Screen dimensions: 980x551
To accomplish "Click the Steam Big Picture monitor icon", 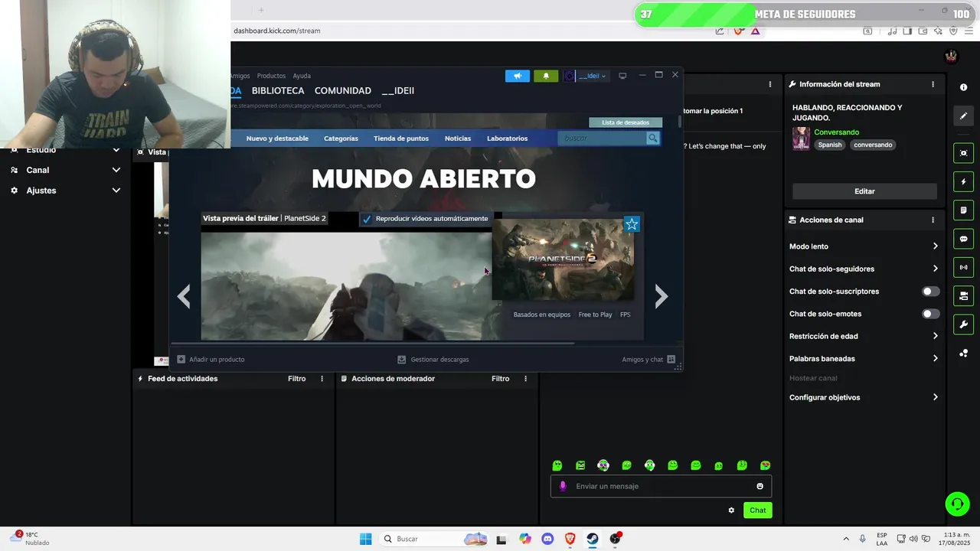I will pos(622,76).
